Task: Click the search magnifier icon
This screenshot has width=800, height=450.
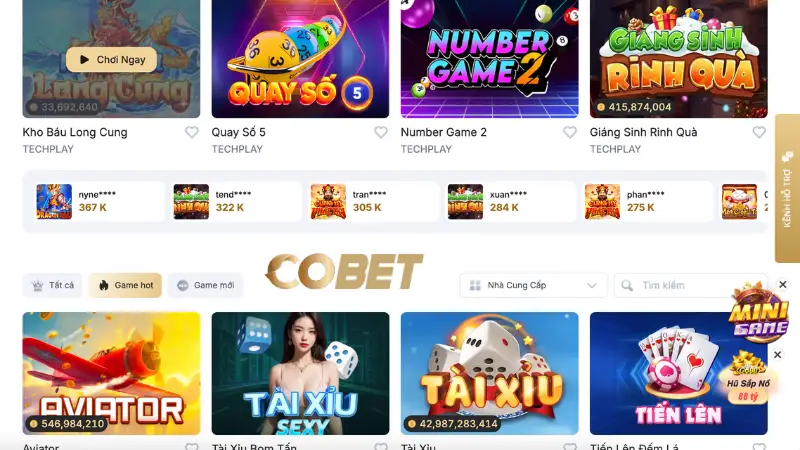Action: point(627,285)
